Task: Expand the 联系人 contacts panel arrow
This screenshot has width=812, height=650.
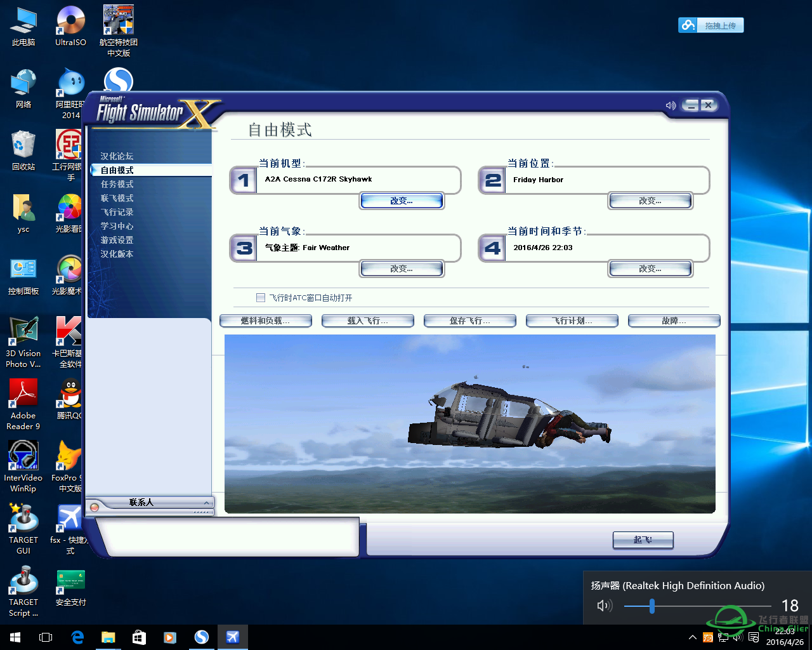Action: click(x=206, y=502)
